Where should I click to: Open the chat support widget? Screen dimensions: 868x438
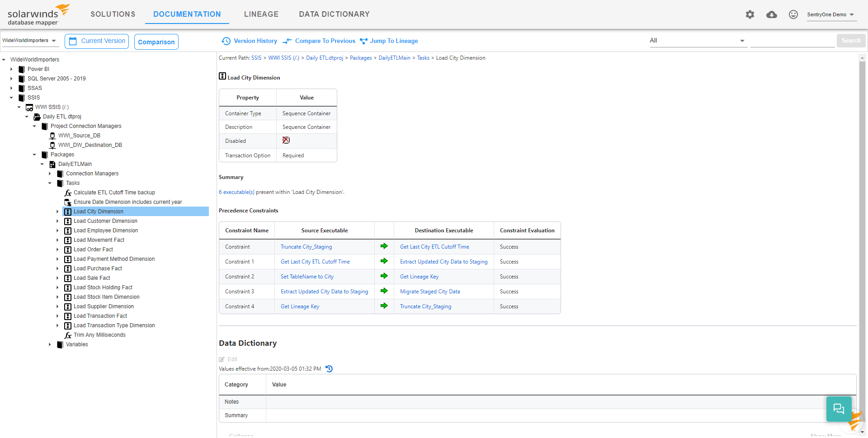839,409
